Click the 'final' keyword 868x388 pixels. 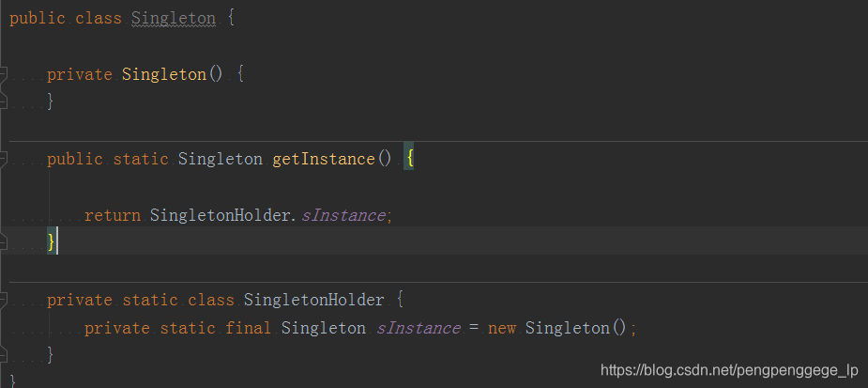[249, 328]
